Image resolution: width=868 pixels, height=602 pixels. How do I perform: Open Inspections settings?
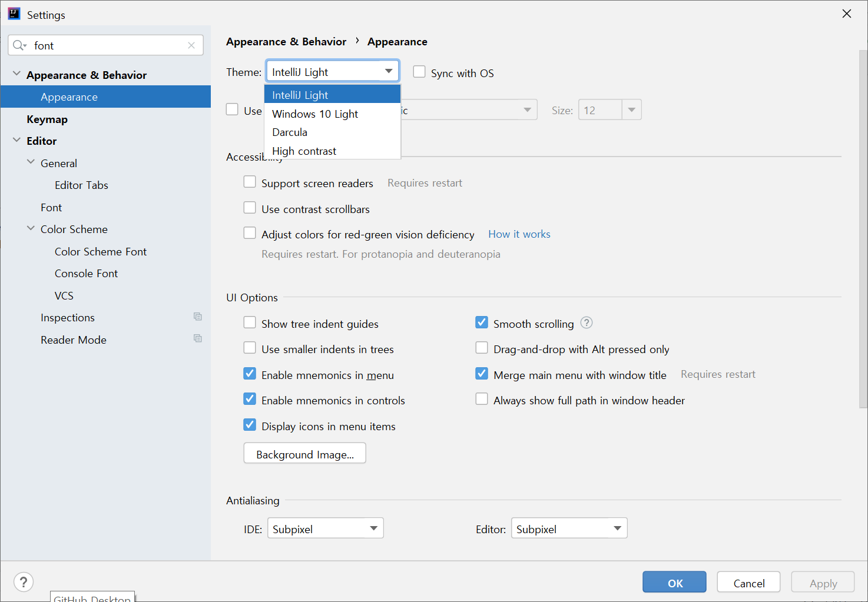pos(68,317)
